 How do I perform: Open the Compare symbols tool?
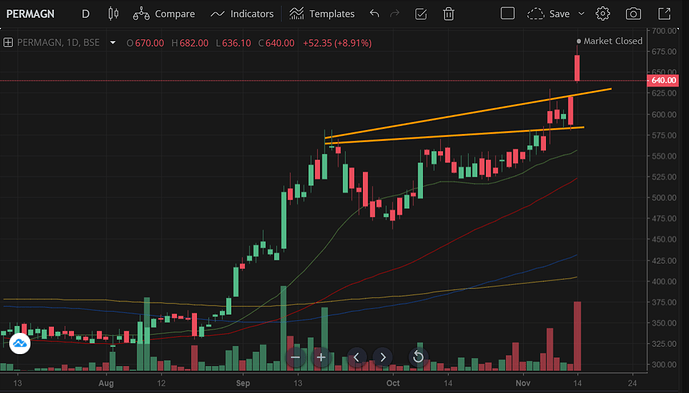[x=164, y=14]
